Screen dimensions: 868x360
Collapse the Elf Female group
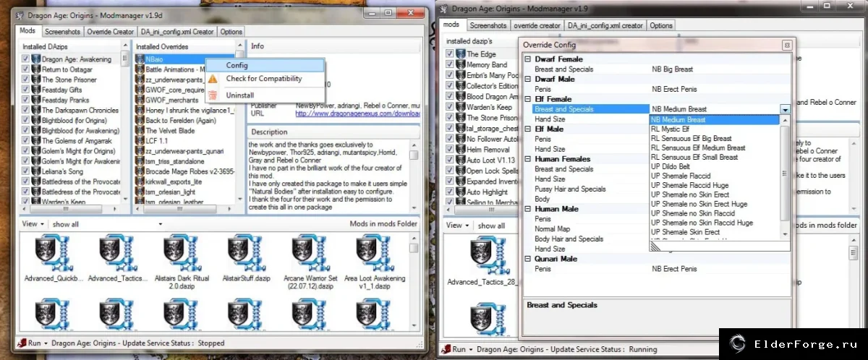pos(527,99)
